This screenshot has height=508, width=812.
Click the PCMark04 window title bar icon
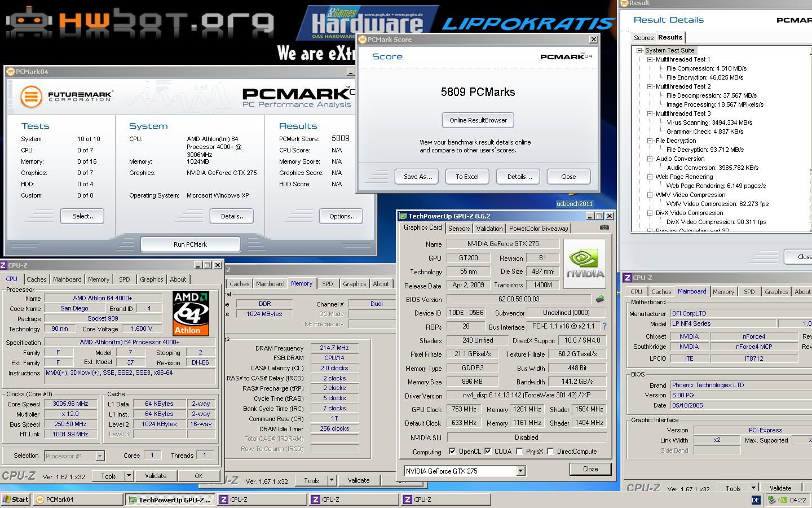11,72
